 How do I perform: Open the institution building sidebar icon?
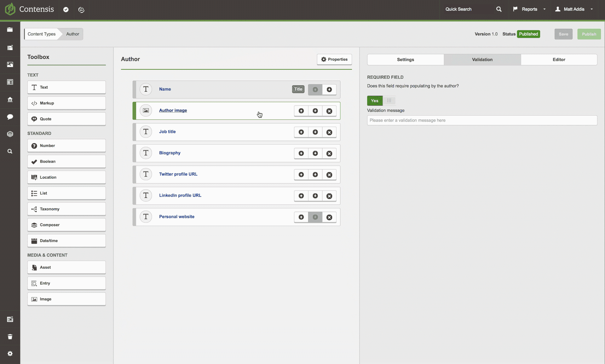click(10, 100)
